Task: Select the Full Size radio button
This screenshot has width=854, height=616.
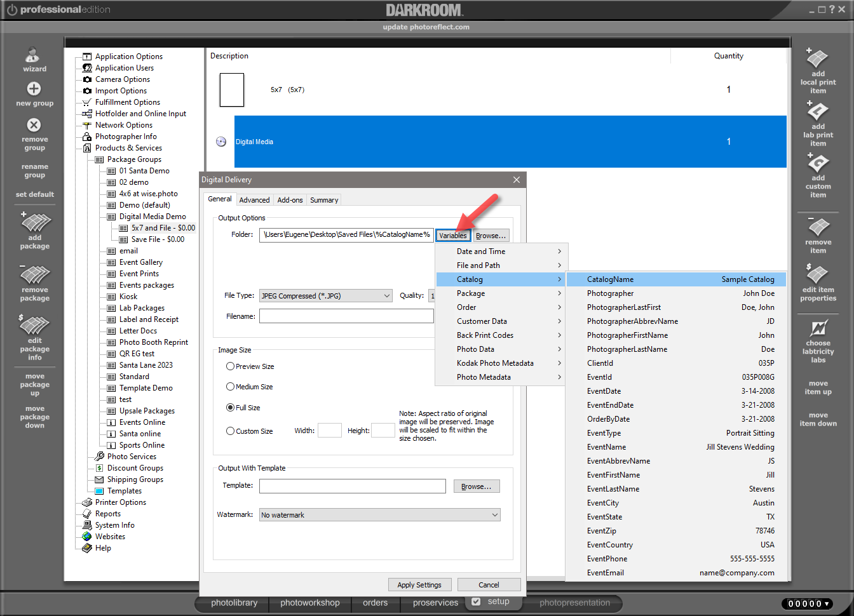Action: (231, 408)
